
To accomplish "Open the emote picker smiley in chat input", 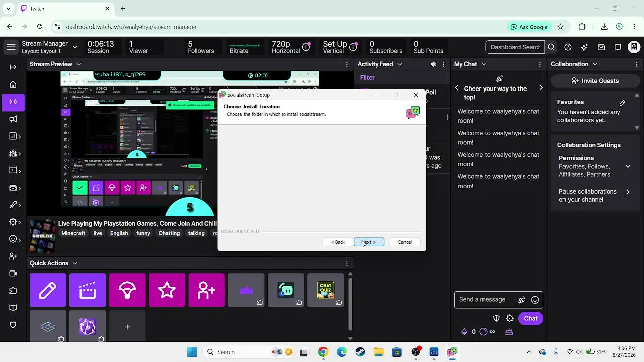I will point(535,300).
